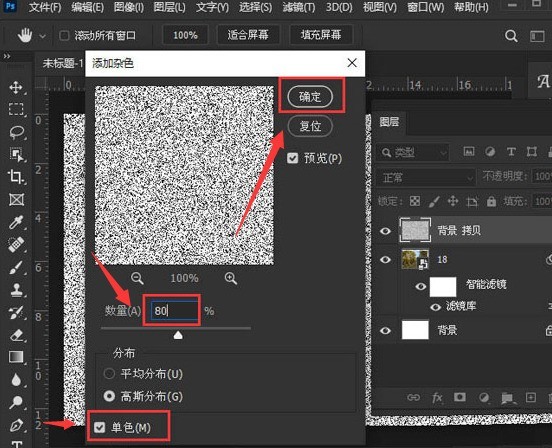Open the 类型 layer filter dropdown

(x=413, y=152)
